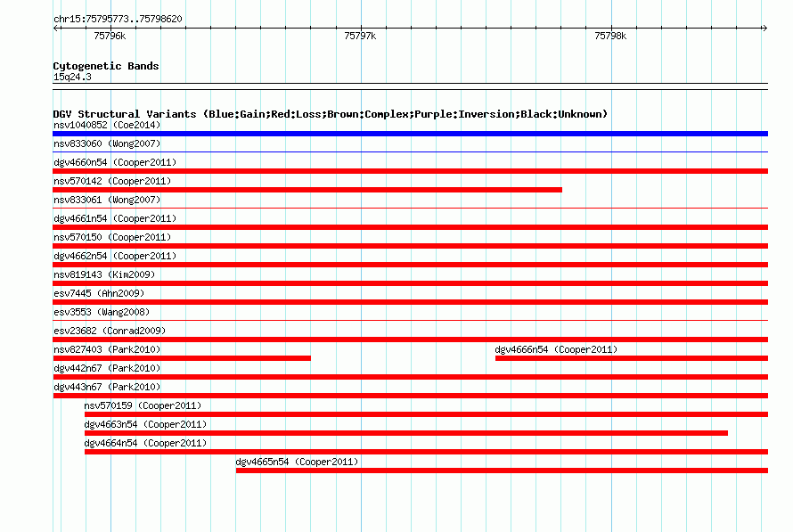The height and width of the screenshot is (532, 793).
Task: Click the dgv442n67 (Park2010) label
Action: (107, 368)
